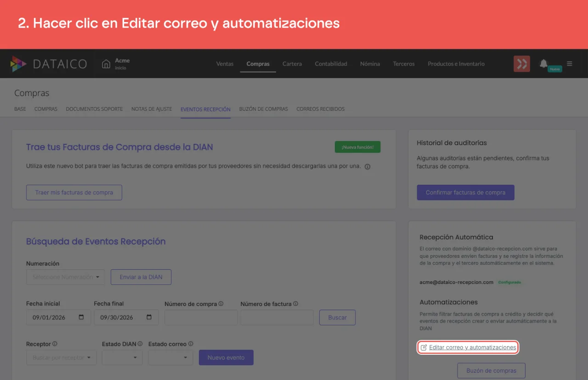Click the Número de compra input field

coord(201,318)
